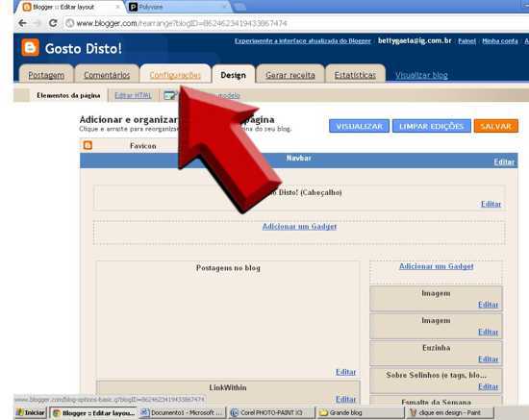Open the Postagem tab

click(x=46, y=75)
